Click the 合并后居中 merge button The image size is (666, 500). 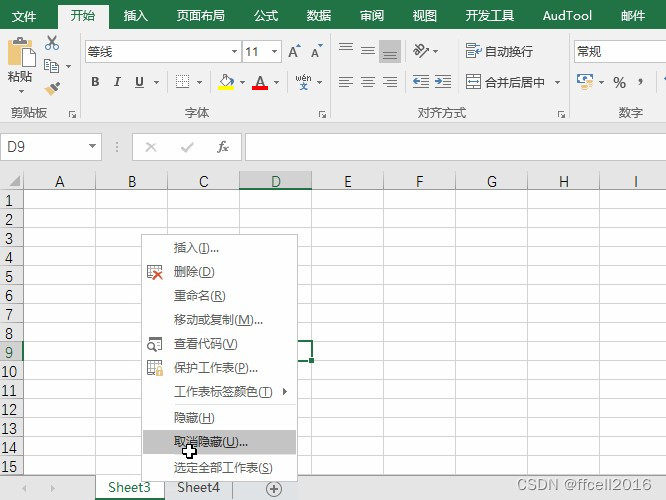pyautogui.click(x=505, y=82)
